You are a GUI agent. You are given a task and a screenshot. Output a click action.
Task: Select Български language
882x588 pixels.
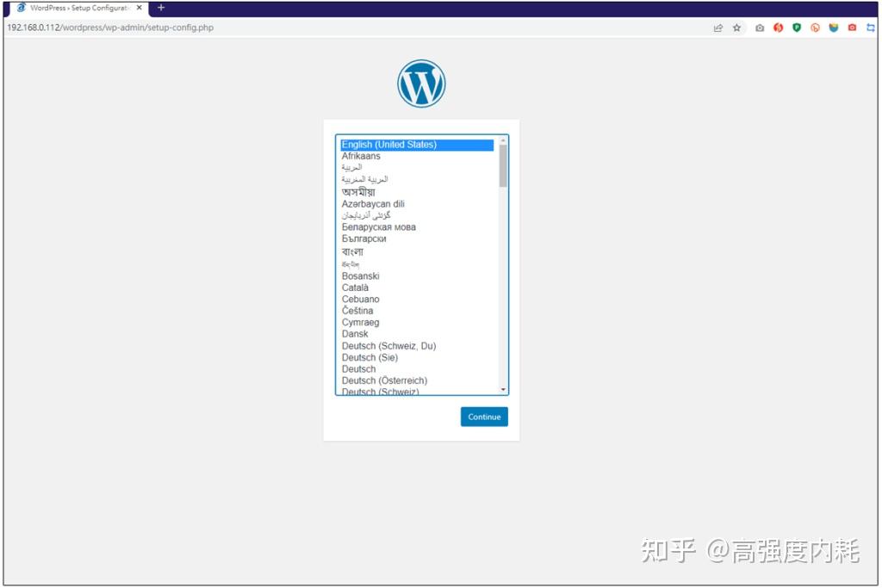pos(417,238)
